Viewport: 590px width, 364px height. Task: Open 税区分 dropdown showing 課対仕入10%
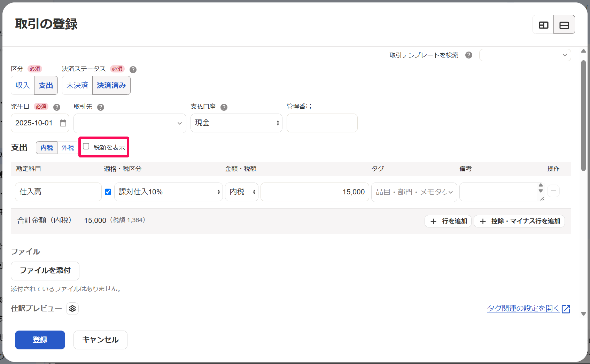169,192
